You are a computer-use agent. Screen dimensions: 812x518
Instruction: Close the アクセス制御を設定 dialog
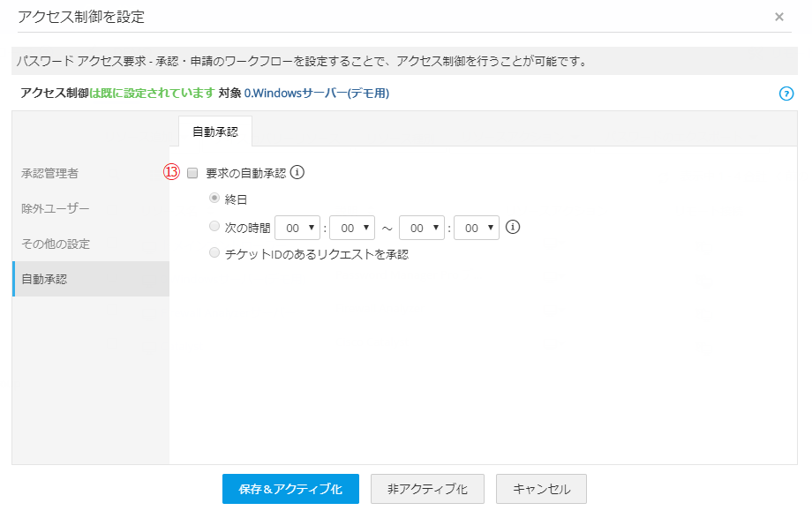pyautogui.click(x=778, y=17)
